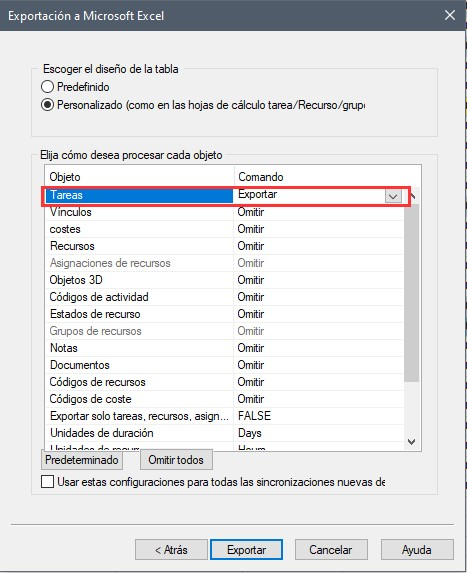Select the Personalizado table design option

48,105
